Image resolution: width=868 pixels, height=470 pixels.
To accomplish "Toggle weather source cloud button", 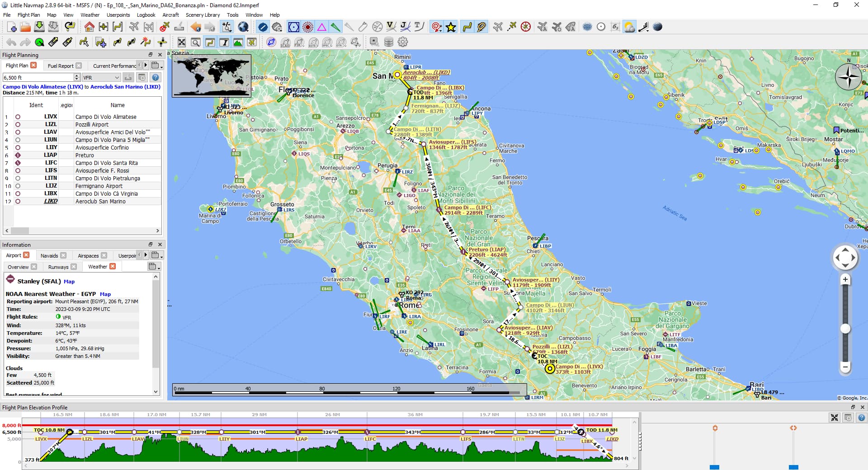I will point(629,27).
